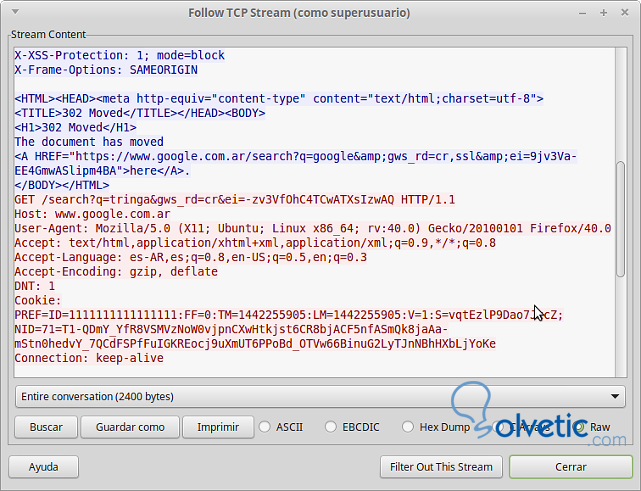The width and height of the screenshot is (641, 491).
Task: Open the Entire conversation (2400 bytes) dropdown
Action: click(320, 397)
